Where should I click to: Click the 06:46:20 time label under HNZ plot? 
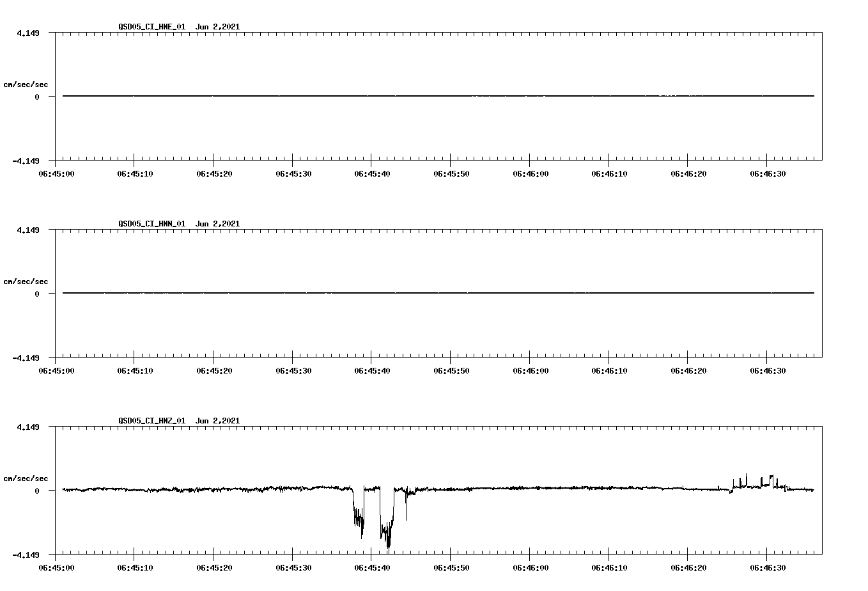[x=688, y=568]
